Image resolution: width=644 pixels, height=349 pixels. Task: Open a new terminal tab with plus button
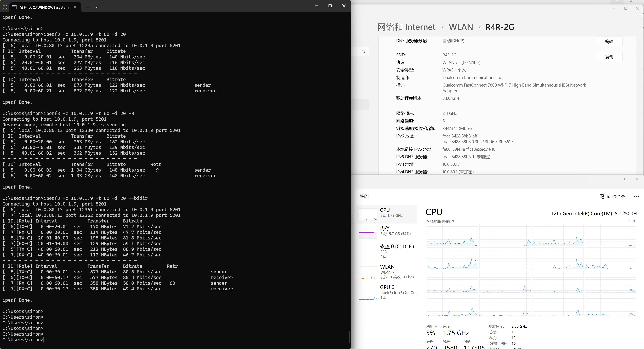pos(88,7)
